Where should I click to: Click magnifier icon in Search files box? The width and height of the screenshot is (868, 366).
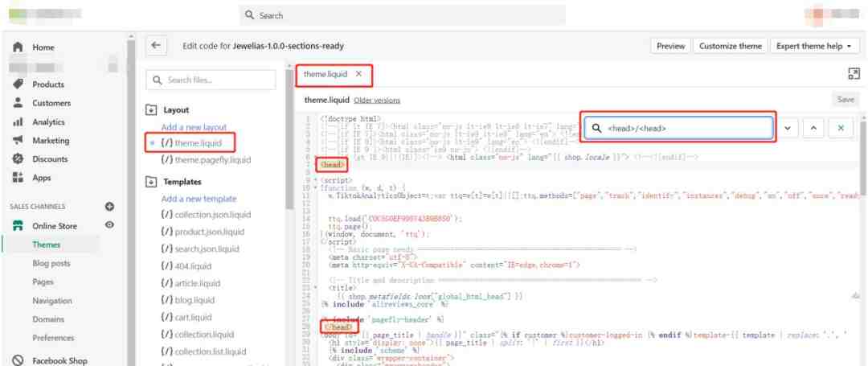pyautogui.click(x=158, y=80)
